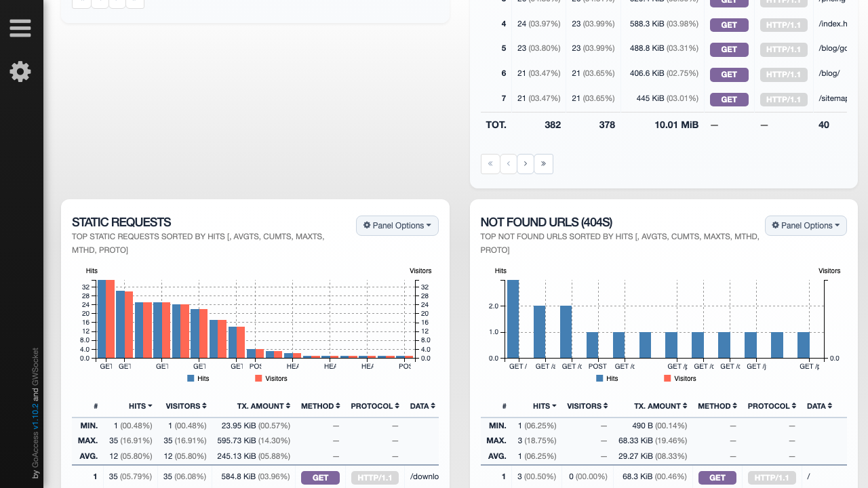Click GET badge in first Not Found row

pyautogui.click(x=717, y=477)
